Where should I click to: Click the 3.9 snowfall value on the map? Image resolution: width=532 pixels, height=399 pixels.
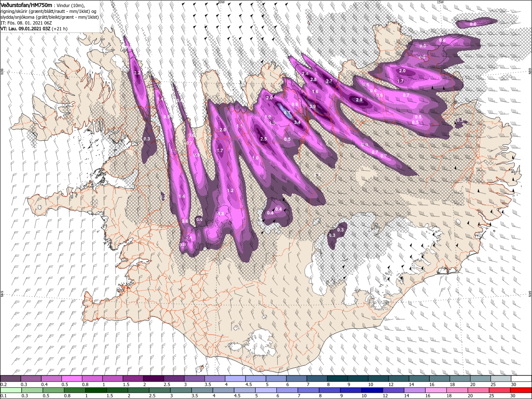pyautogui.click(x=313, y=107)
